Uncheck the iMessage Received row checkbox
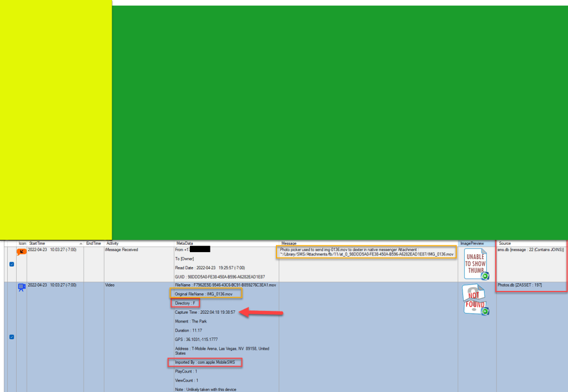The image size is (568, 392). coord(12,264)
